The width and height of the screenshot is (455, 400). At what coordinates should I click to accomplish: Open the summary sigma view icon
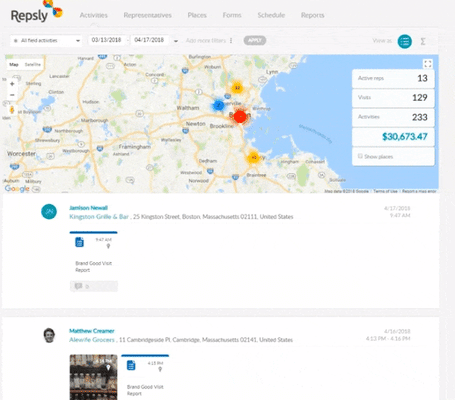point(423,41)
